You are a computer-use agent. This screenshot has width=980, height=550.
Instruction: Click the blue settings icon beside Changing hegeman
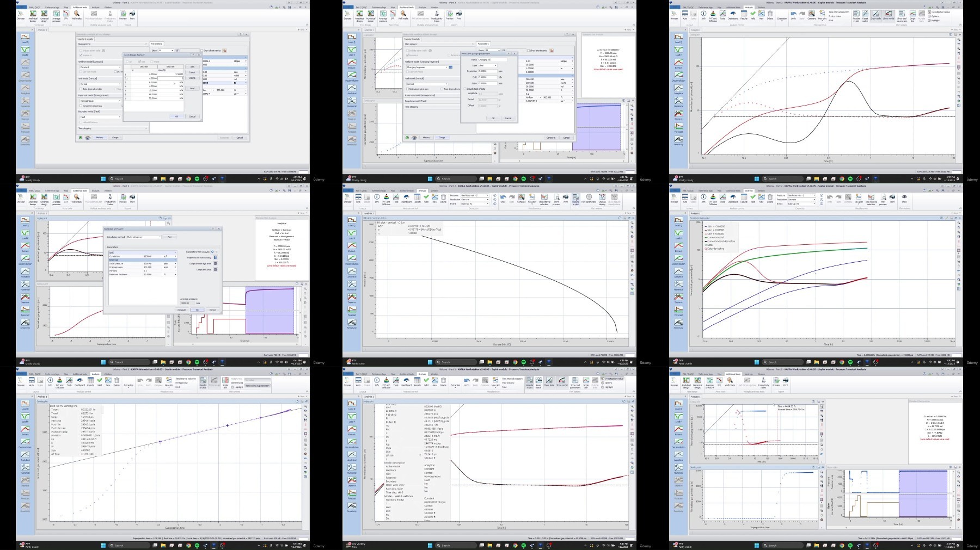[x=451, y=67]
